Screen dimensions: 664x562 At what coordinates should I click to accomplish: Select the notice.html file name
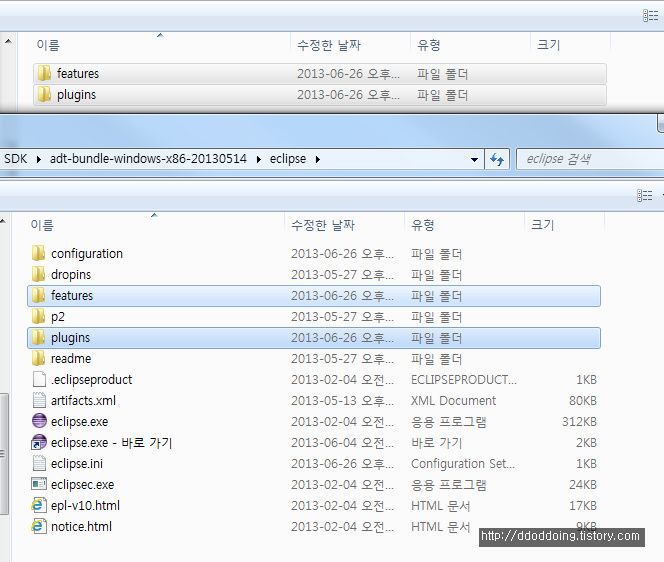[x=81, y=526]
